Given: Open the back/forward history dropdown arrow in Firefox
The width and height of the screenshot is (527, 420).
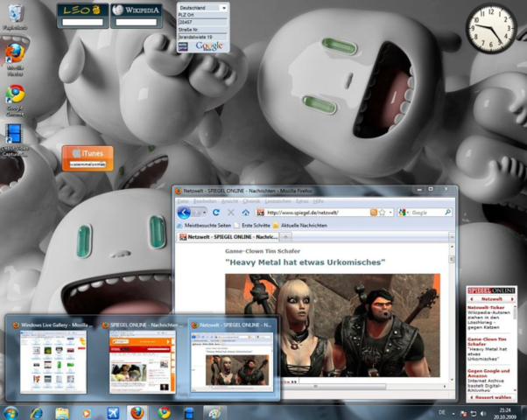Looking at the screenshot, I should [x=204, y=213].
